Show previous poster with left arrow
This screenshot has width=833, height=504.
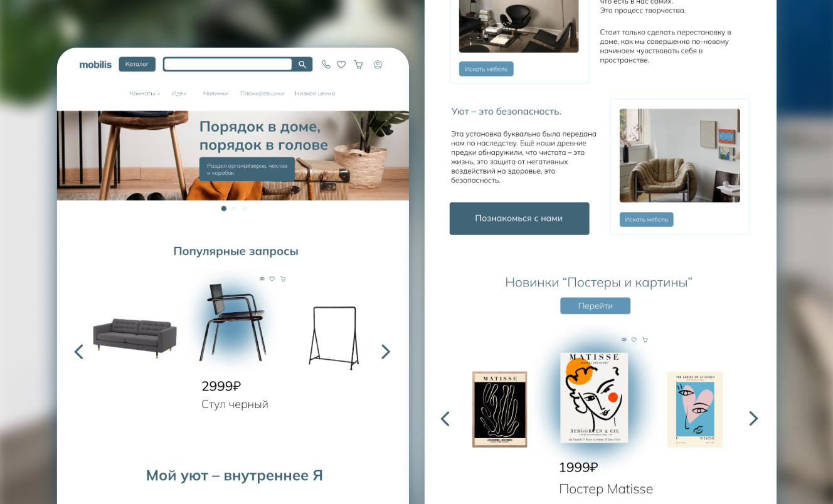coord(445,419)
